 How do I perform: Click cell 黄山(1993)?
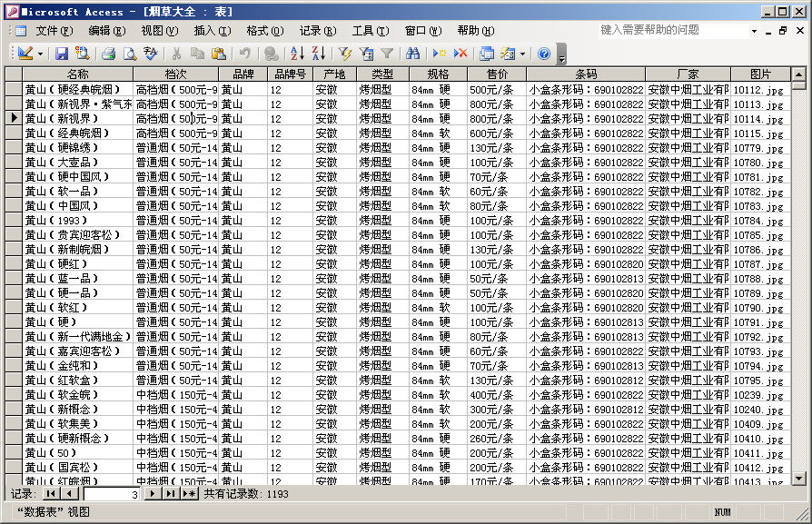(x=78, y=220)
